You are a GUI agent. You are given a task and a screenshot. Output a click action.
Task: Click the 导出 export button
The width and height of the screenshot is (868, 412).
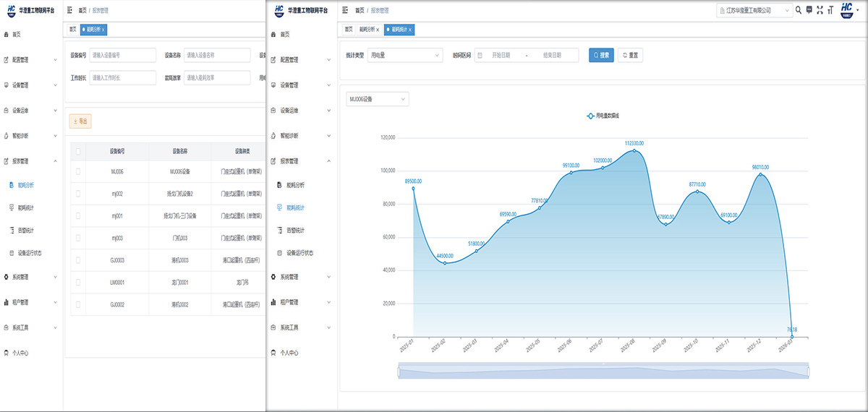[x=80, y=122]
